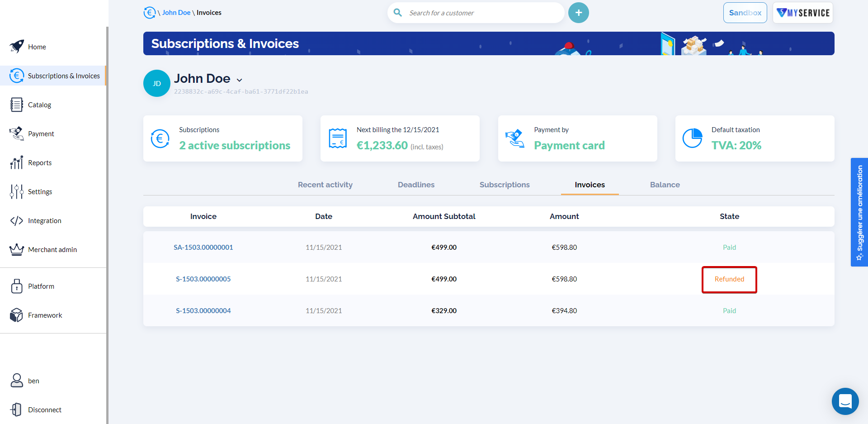Click the Platform label in sidebar

point(41,286)
